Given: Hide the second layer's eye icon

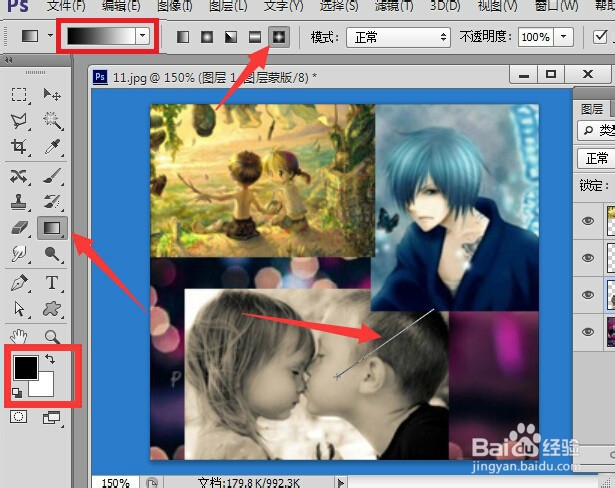Looking at the screenshot, I should [588, 258].
